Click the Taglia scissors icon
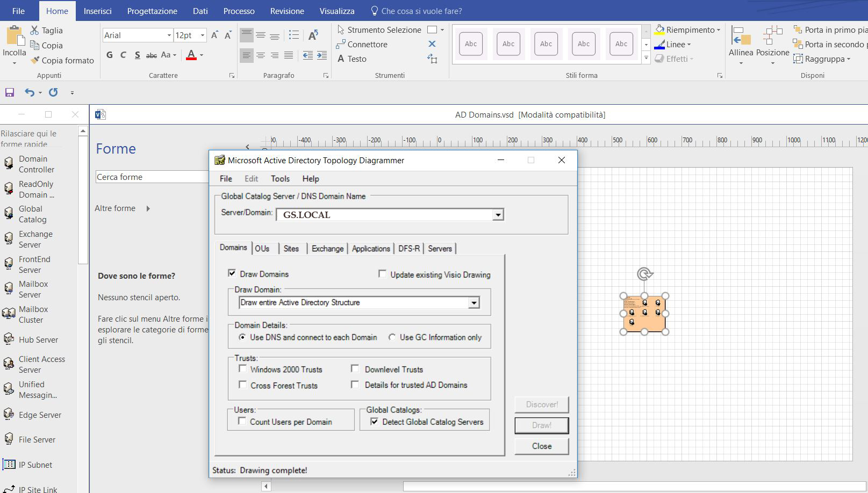This screenshot has height=493, width=868. (35, 30)
